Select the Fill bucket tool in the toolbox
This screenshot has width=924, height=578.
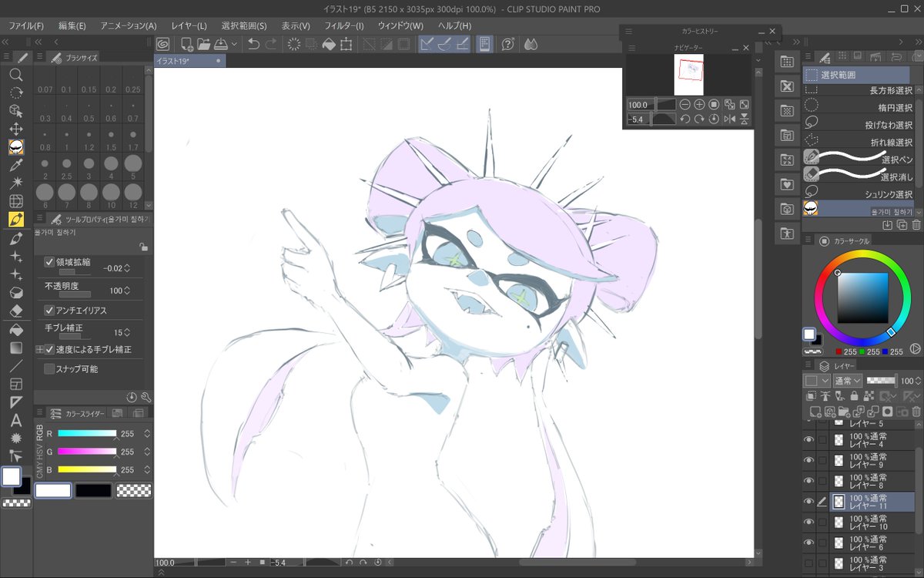(15, 329)
